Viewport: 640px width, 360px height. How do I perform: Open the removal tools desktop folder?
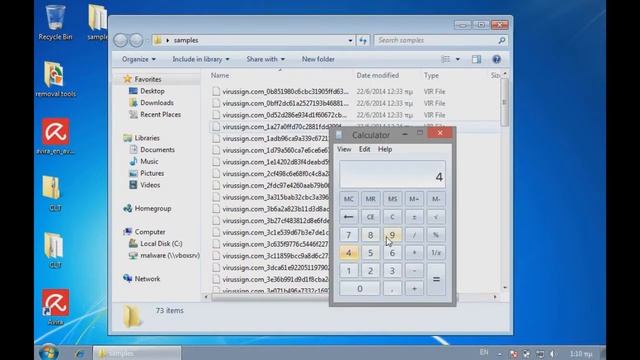[55, 80]
